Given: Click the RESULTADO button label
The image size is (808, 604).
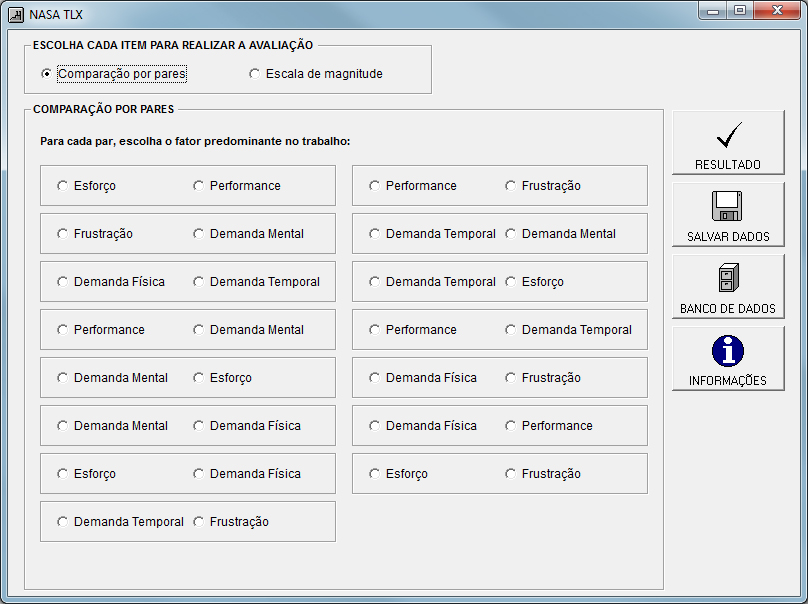Looking at the screenshot, I should click(728, 165).
